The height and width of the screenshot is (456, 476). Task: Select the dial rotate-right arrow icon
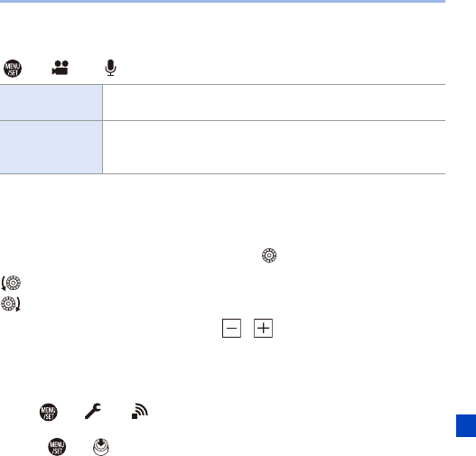pos(11,303)
